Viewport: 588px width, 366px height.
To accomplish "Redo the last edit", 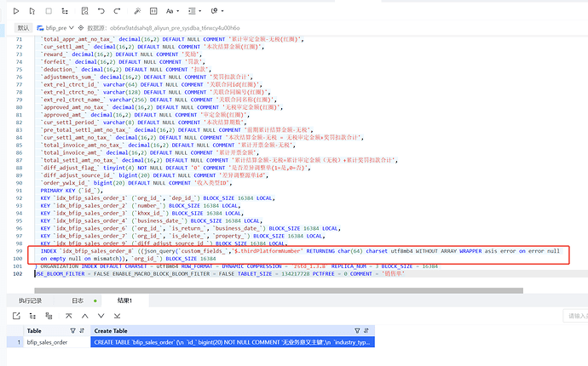I will [x=117, y=11].
